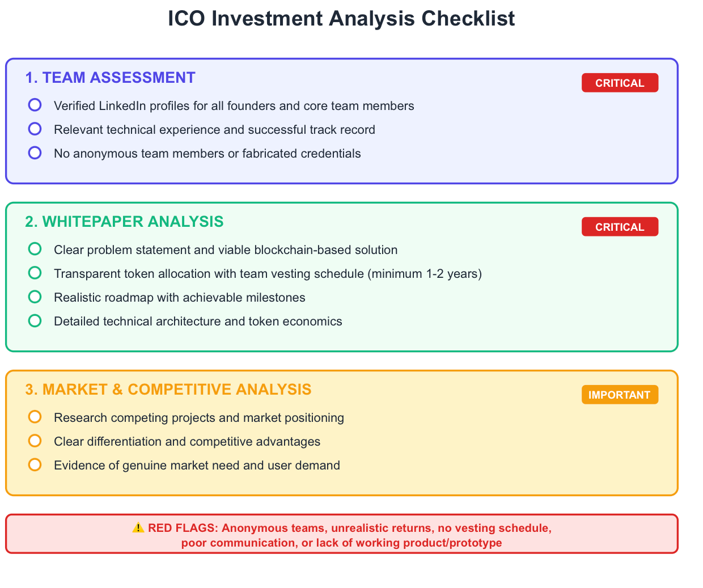Click the CRITICAL badge in Whitepaper Analysis
The height and width of the screenshot is (588, 703).
click(x=620, y=227)
